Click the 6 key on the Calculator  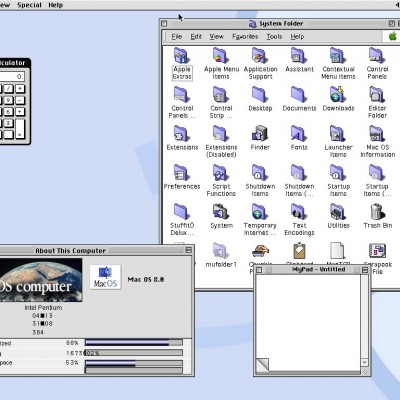coord(8,112)
